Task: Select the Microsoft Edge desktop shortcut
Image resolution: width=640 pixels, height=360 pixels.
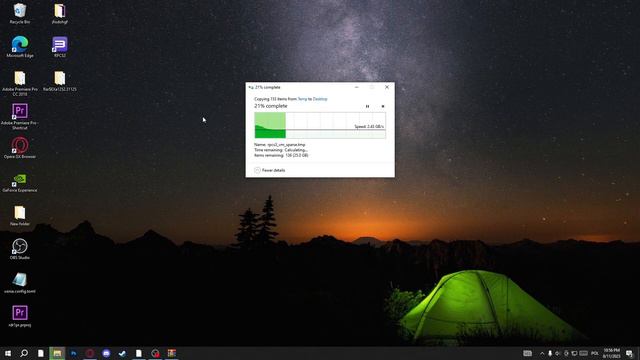Action: pyautogui.click(x=20, y=47)
